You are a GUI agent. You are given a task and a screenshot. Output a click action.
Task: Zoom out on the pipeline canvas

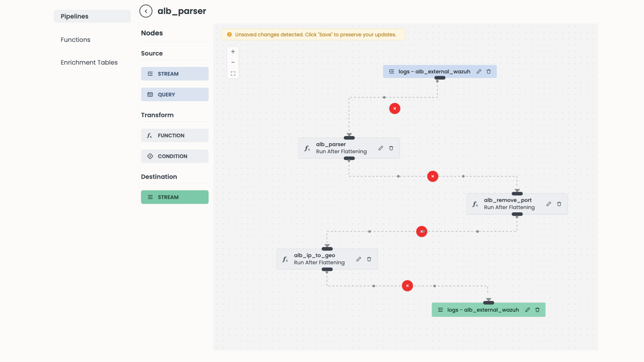click(x=233, y=62)
